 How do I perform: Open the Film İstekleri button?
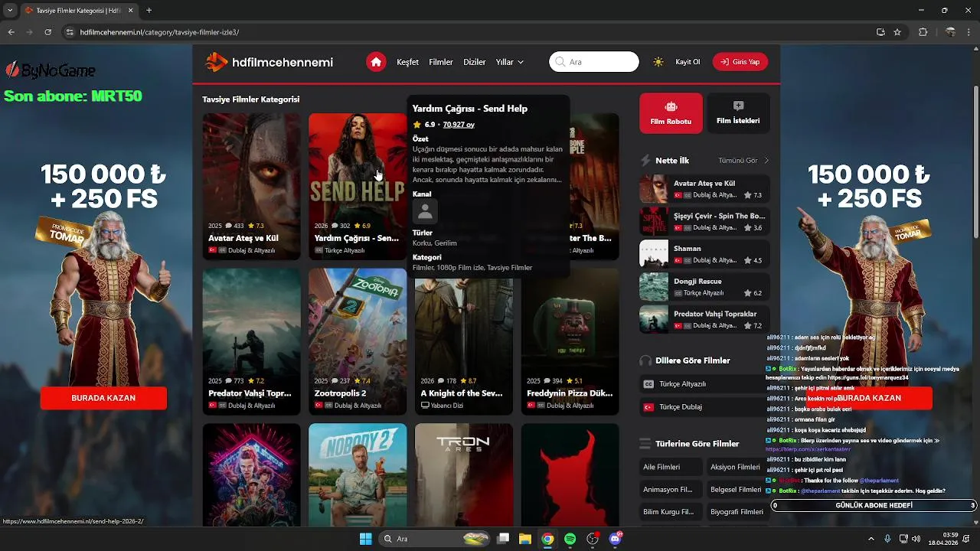(x=738, y=113)
